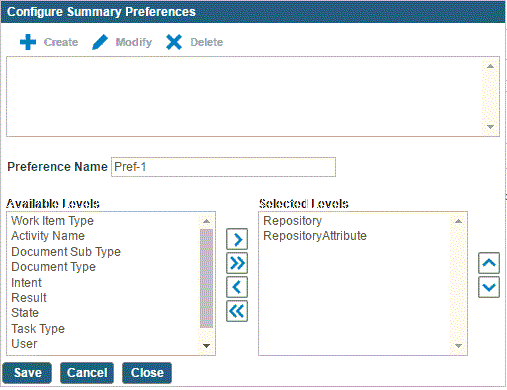Move selected level left with single arrow
The width and height of the screenshot is (507, 390).
(x=237, y=287)
